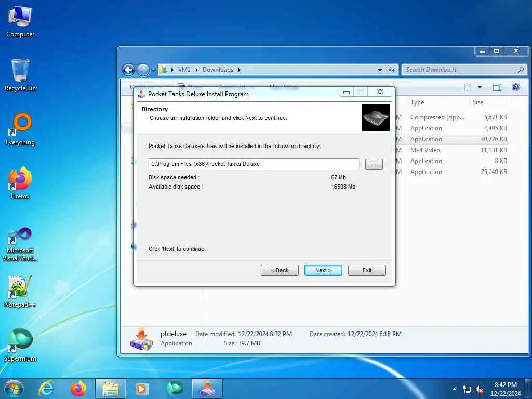Open the Computer desktop icon

(x=20, y=21)
